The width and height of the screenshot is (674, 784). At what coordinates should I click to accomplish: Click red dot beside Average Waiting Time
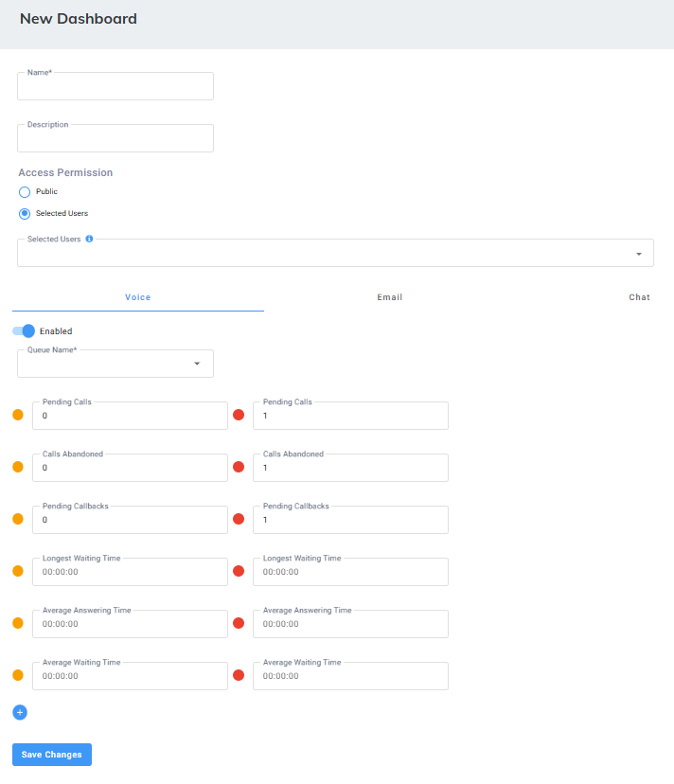coord(239,675)
